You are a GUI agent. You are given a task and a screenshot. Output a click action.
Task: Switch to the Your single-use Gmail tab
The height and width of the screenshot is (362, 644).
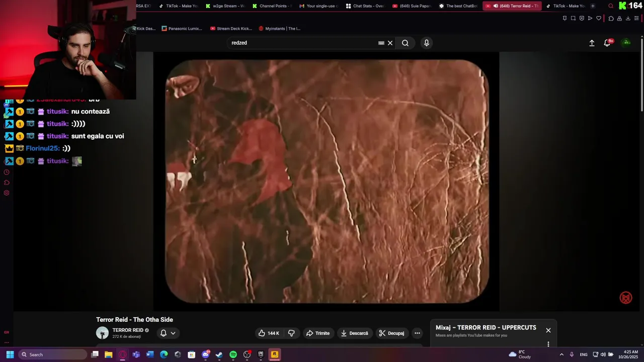pos(318,6)
